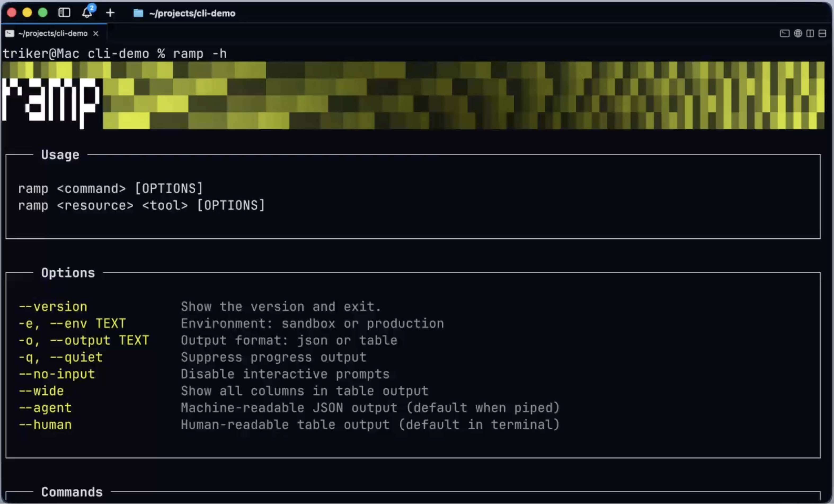
Task: Click the '-q, --quiet' option
Action: [61, 357]
